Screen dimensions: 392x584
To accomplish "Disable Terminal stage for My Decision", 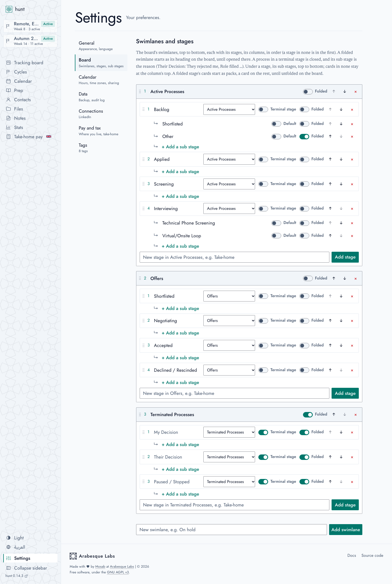I will (x=263, y=432).
